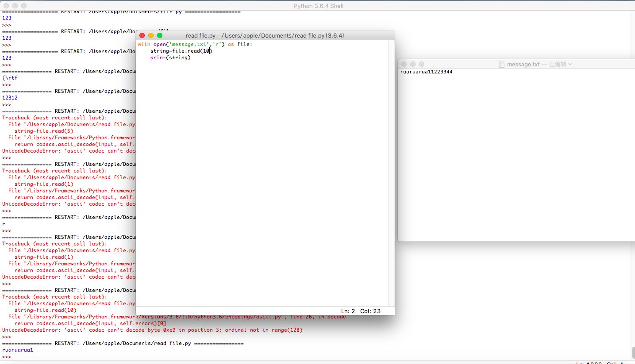Click the final '>>>' prompt in the shell

7,356
